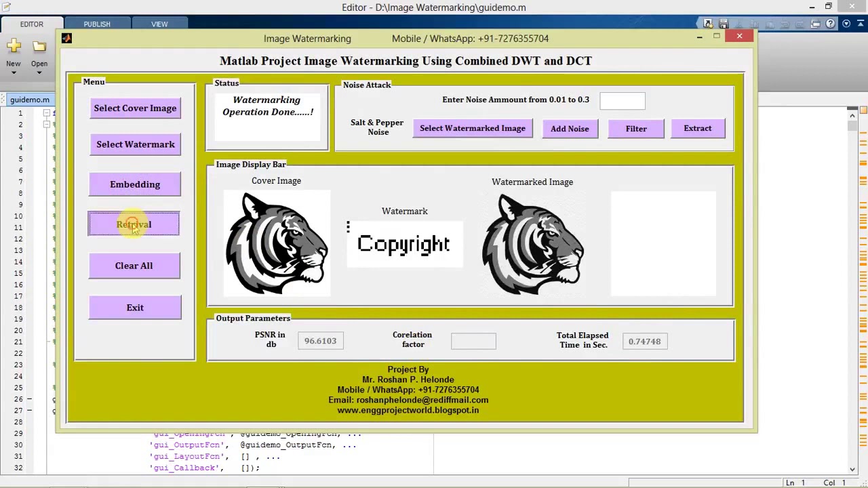
Task: Click the breakpoint dash on line 27
Action: pos(29,411)
